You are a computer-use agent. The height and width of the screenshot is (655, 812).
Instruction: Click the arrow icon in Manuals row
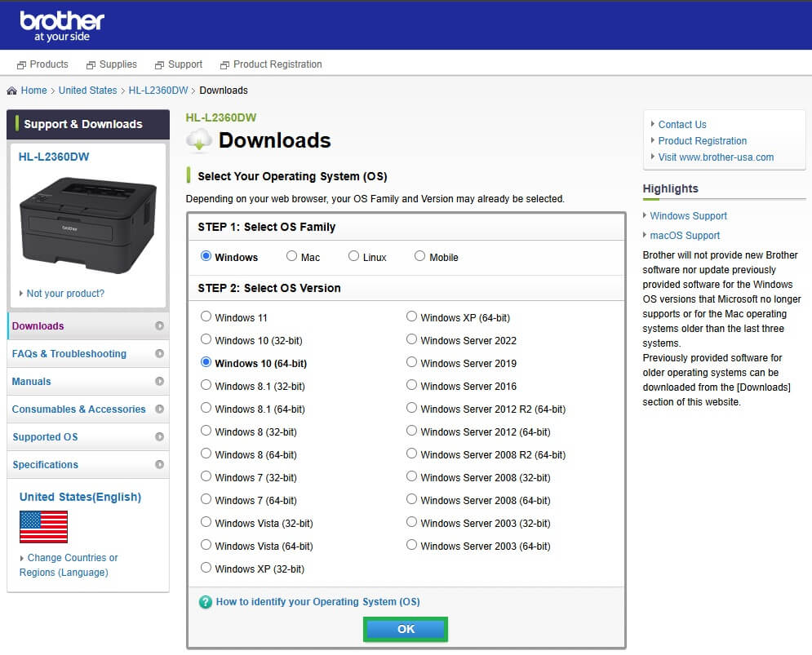click(x=159, y=381)
